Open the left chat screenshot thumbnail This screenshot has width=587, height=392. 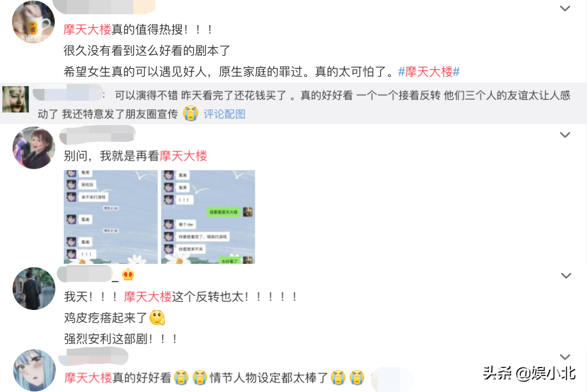111,217
